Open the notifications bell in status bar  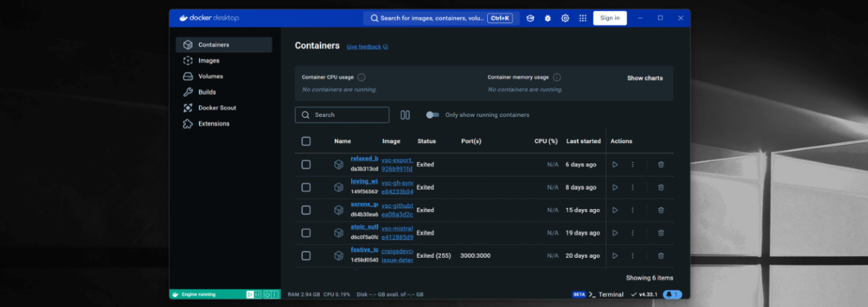pos(672,294)
